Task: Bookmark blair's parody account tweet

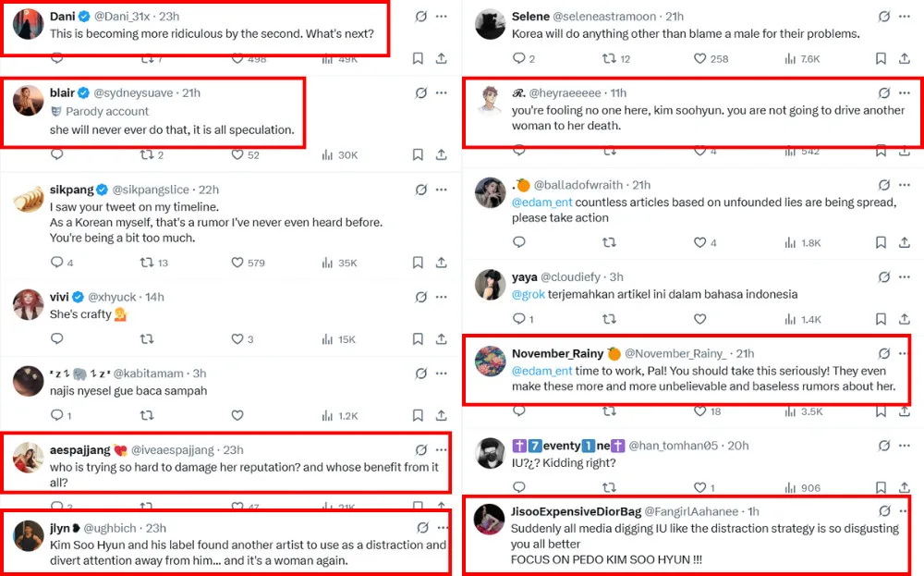Action: pyautogui.click(x=418, y=154)
